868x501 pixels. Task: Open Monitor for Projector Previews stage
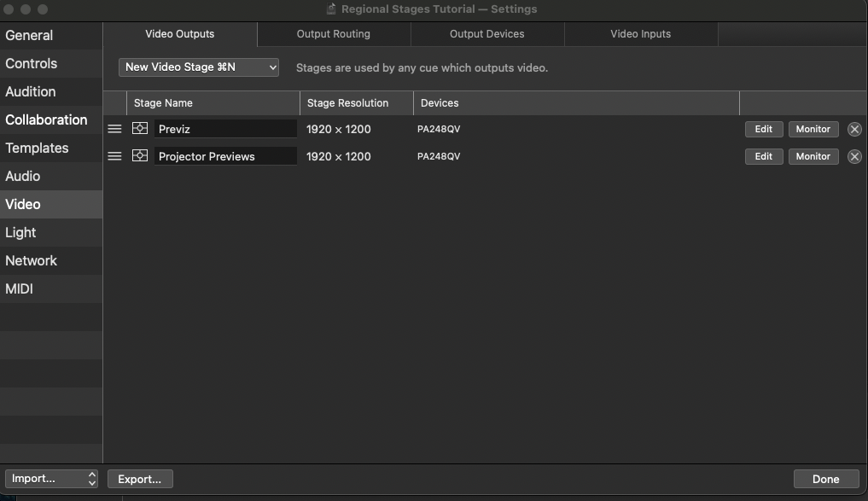tap(813, 157)
